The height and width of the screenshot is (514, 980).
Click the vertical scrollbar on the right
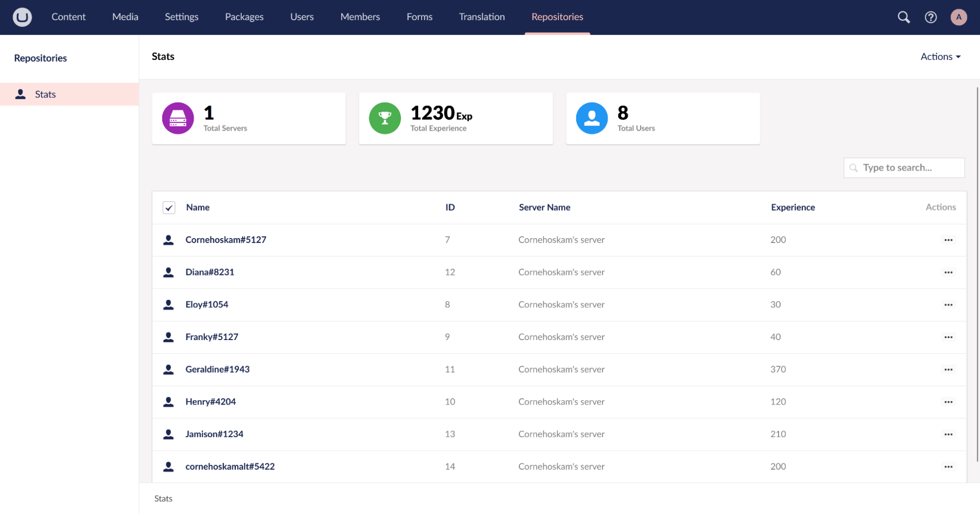coord(977,274)
